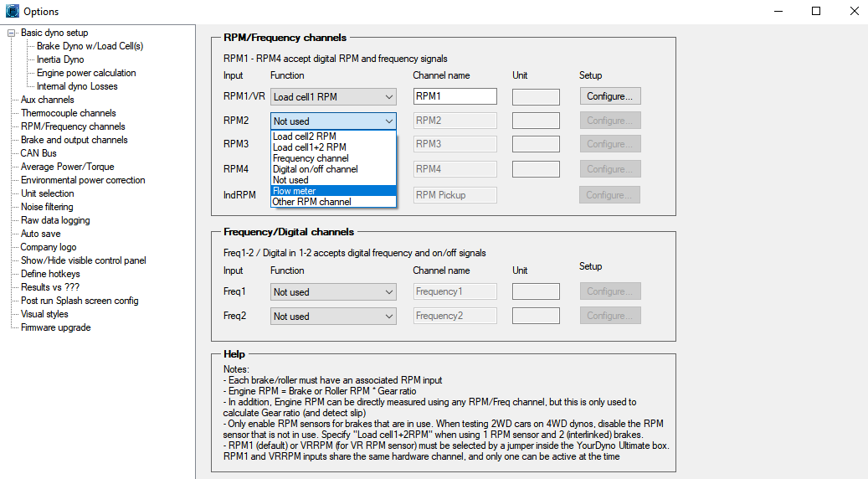Select Visual styles in the tree
This screenshot has height=479, width=868.
coord(45,314)
